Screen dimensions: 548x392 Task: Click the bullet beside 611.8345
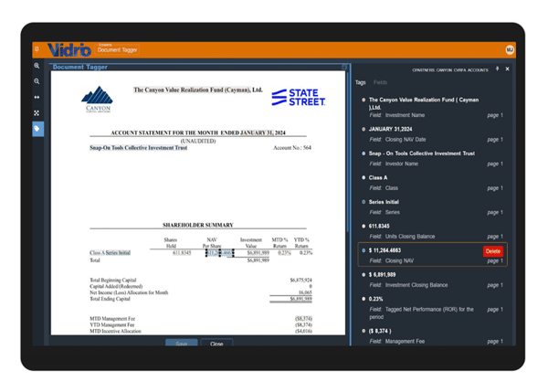364,227
